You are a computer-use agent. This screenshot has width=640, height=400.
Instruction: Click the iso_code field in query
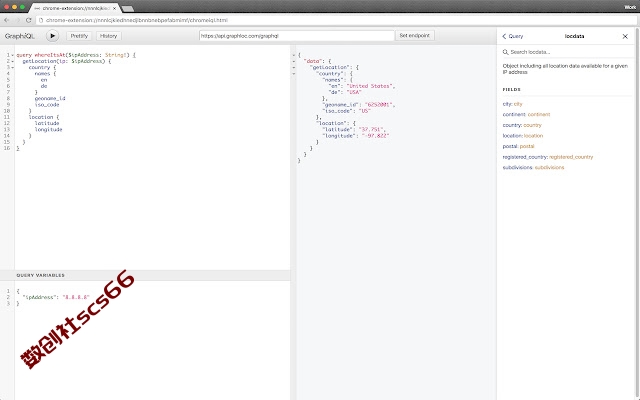click(x=47, y=104)
